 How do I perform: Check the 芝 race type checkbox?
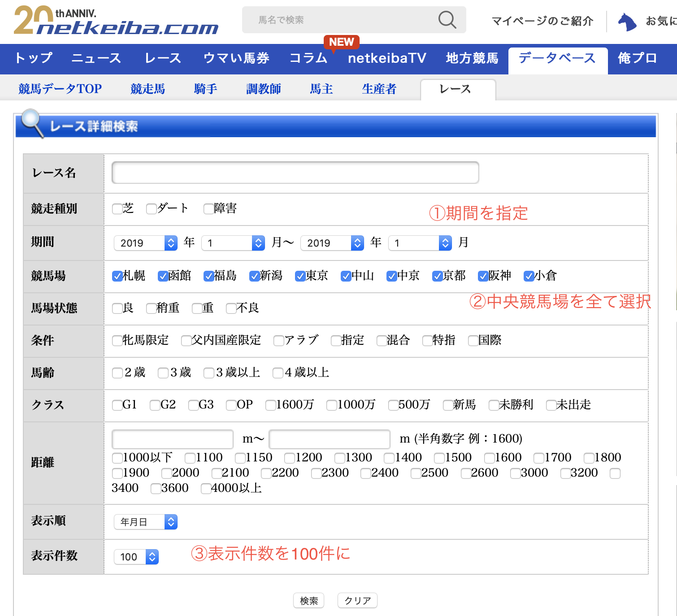click(x=117, y=209)
